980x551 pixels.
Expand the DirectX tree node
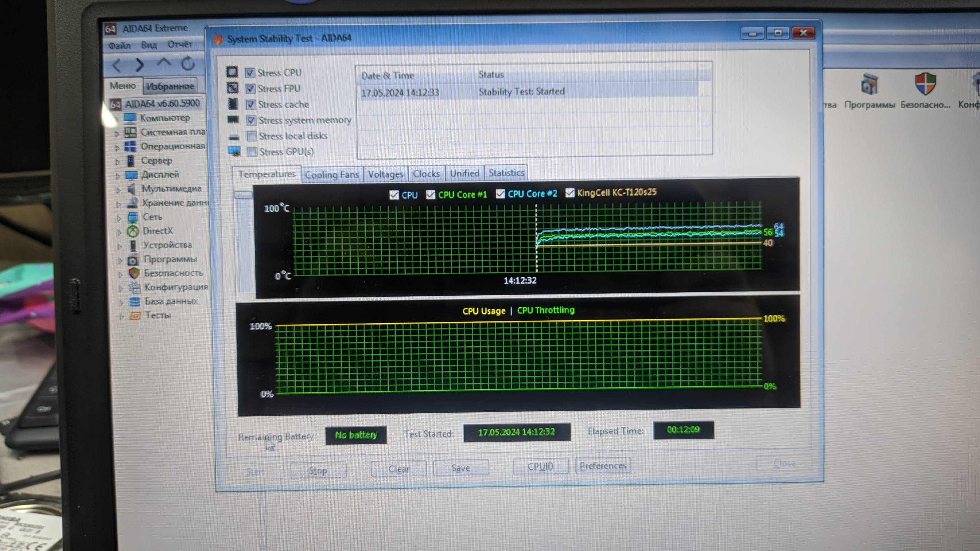[x=120, y=232]
